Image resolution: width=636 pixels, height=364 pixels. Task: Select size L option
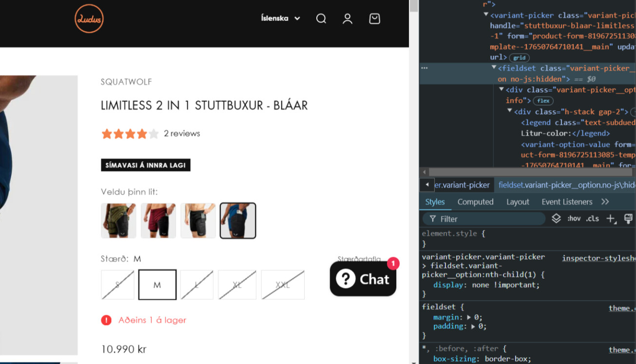(x=197, y=285)
